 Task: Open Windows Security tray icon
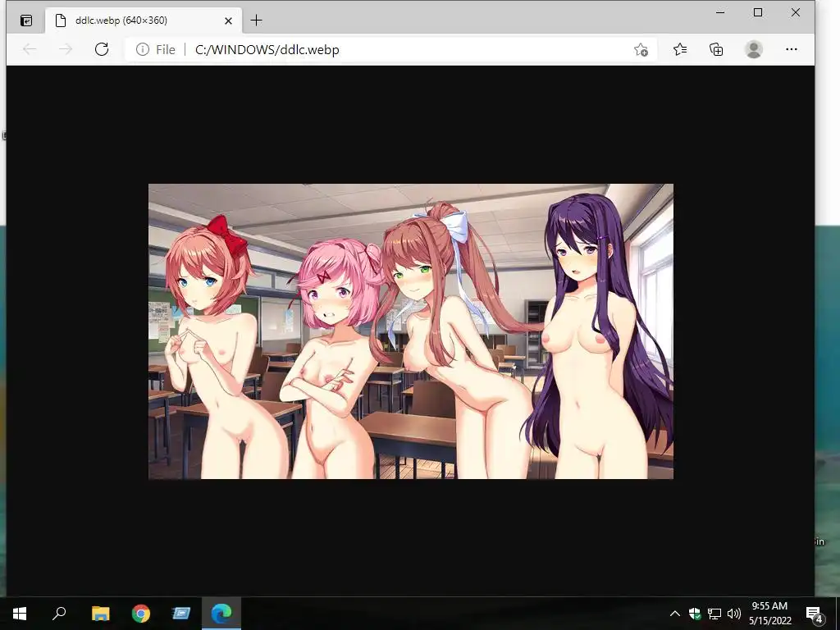[695, 614]
